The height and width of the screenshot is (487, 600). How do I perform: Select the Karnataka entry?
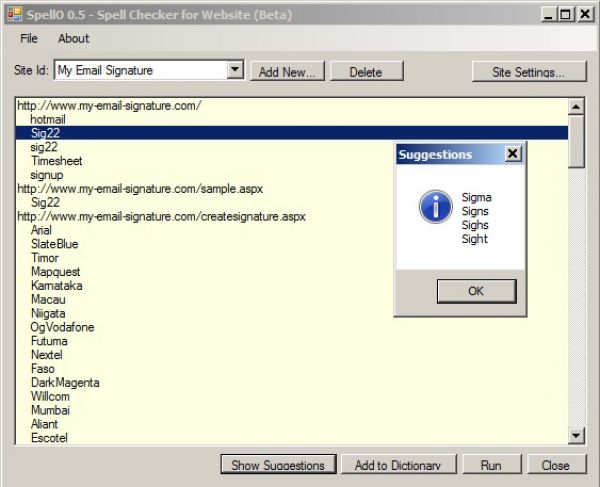[57, 286]
